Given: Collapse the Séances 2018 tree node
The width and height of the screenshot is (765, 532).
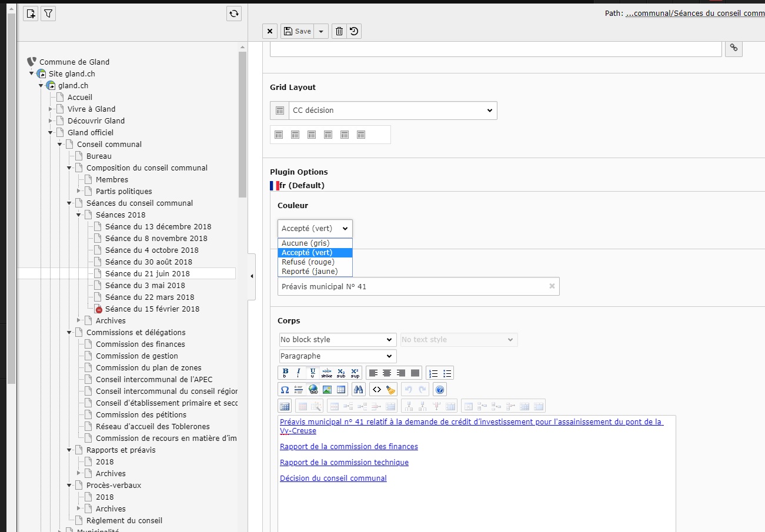Looking at the screenshot, I should (78, 215).
